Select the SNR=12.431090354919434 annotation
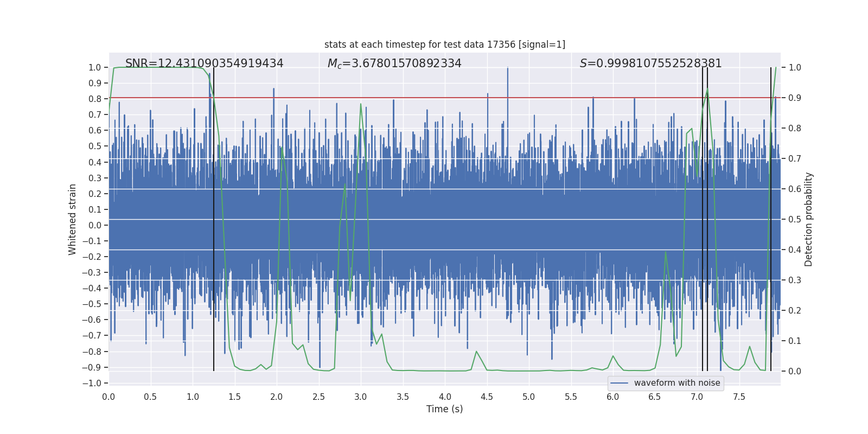This screenshot has width=868, height=434. pyautogui.click(x=205, y=63)
